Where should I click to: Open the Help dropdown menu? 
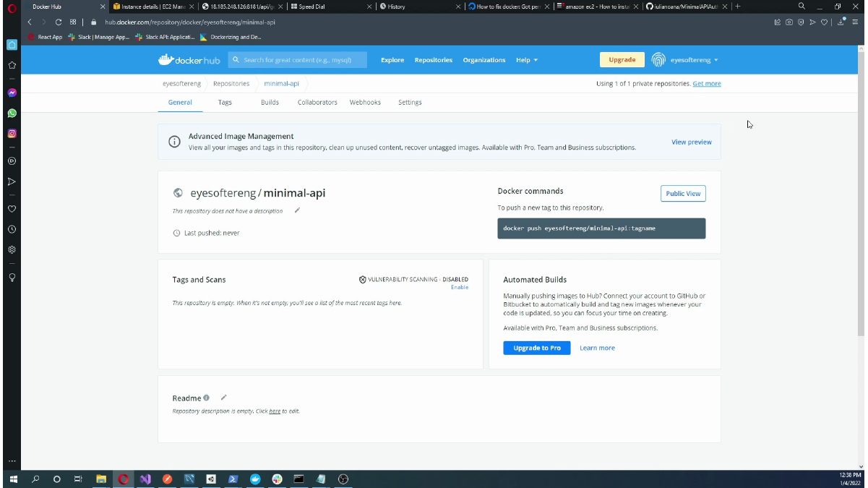coord(527,60)
